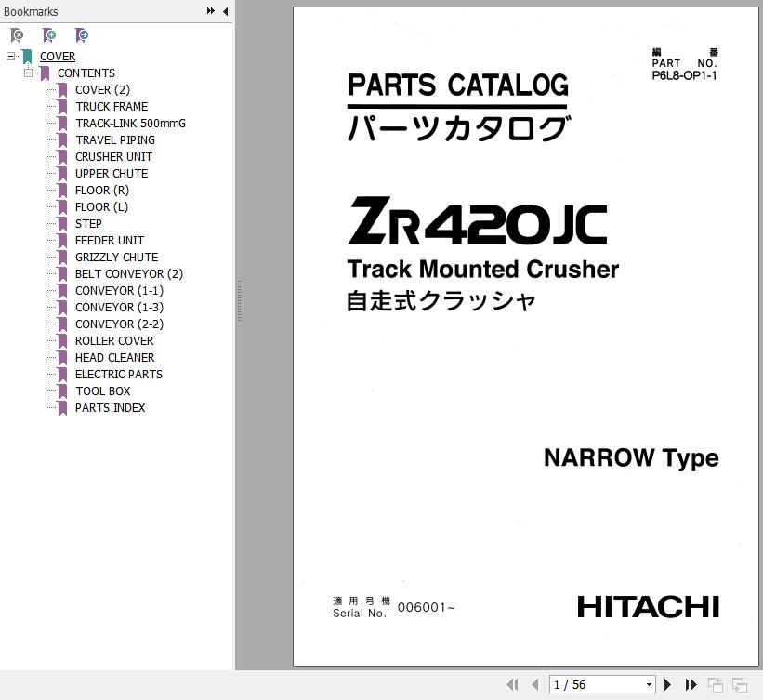
Task: Click the bookmark icon beside CONTENTS
Action: coord(45,73)
